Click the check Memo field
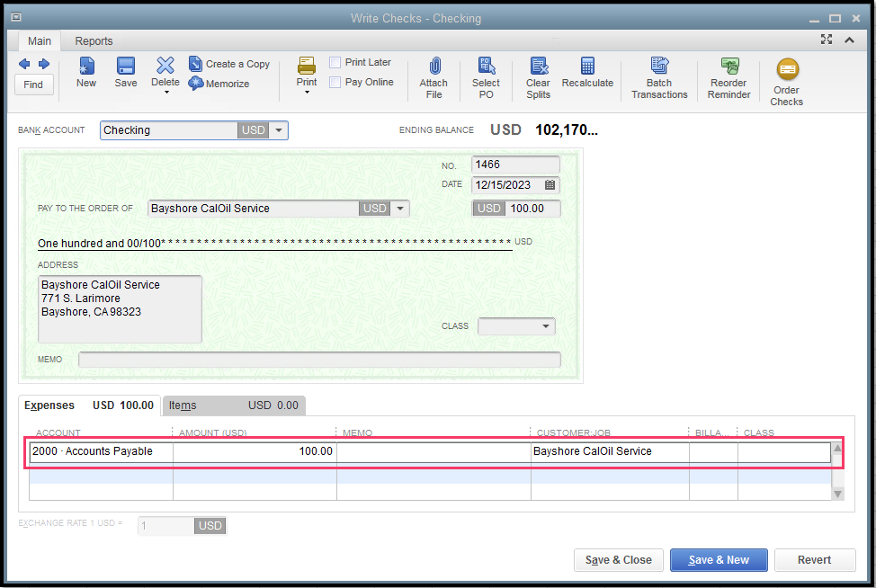 [x=319, y=360]
